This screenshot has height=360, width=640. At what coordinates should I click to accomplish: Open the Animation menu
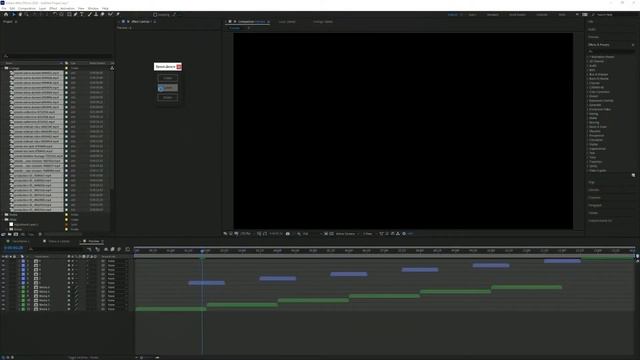coord(67,8)
